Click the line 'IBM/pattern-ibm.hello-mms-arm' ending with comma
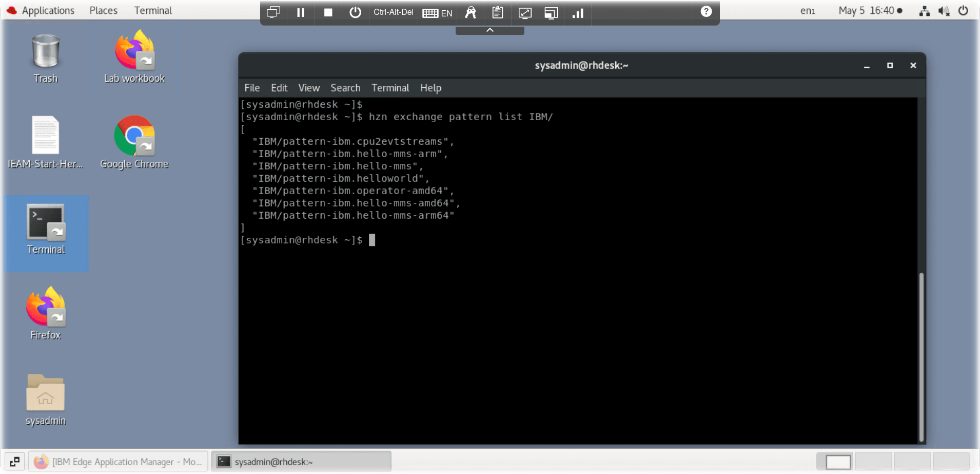This screenshot has width=980, height=474. click(x=350, y=154)
